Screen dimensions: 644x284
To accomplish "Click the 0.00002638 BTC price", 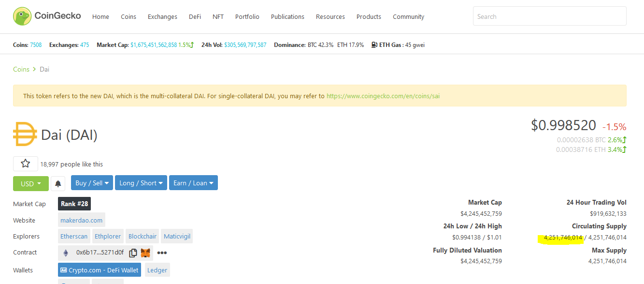I will 581,140.
